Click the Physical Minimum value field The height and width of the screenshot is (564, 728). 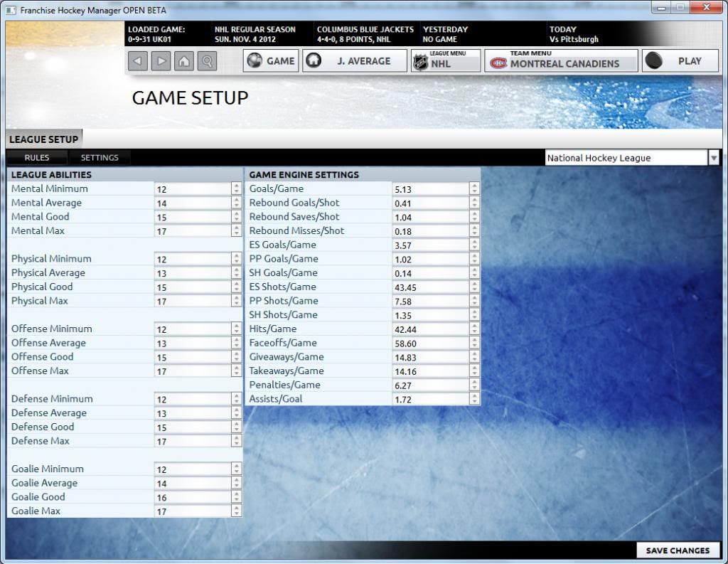pyautogui.click(x=193, y=259)
